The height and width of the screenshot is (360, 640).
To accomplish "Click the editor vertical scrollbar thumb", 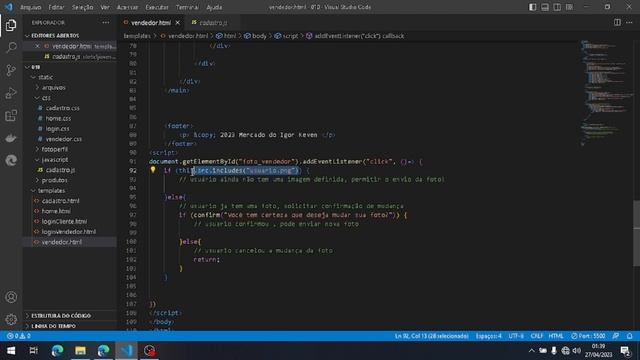I will click(636, 233).
